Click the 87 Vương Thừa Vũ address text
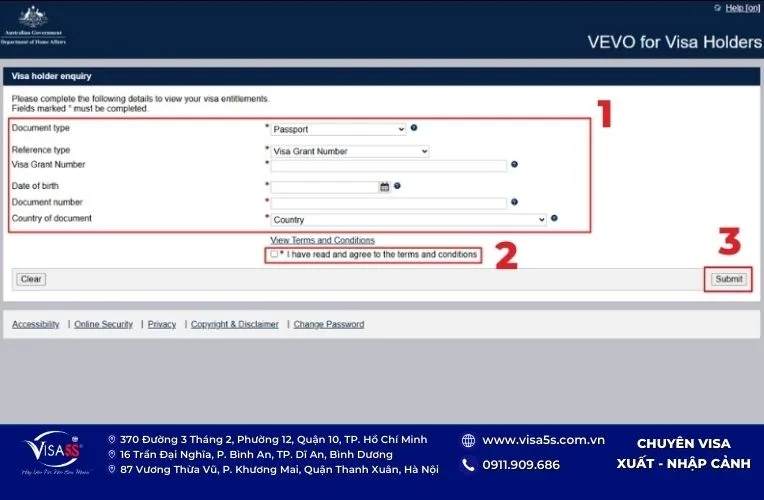The height and width of the screenshot is (500, 764). click(279, 469)
